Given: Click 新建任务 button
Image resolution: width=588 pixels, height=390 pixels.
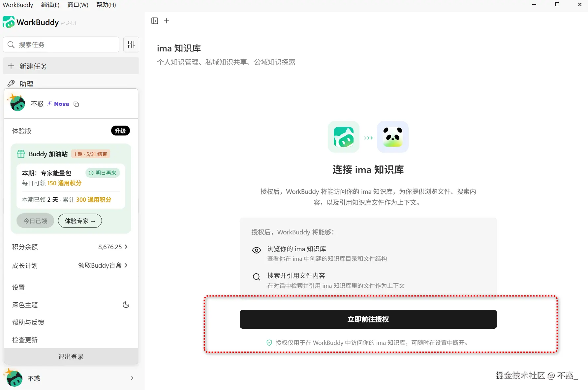Looking at the screenshot, I should [71, 66].
